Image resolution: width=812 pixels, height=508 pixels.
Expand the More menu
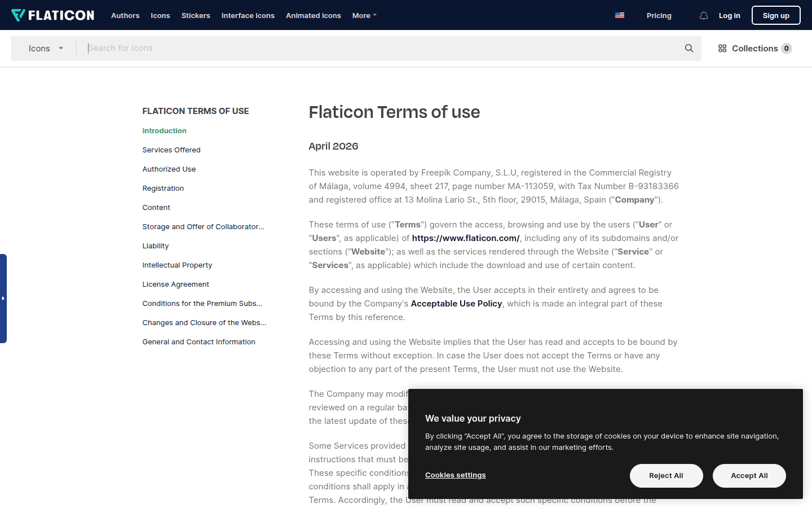pyautogui.click(x=364, y=15)
